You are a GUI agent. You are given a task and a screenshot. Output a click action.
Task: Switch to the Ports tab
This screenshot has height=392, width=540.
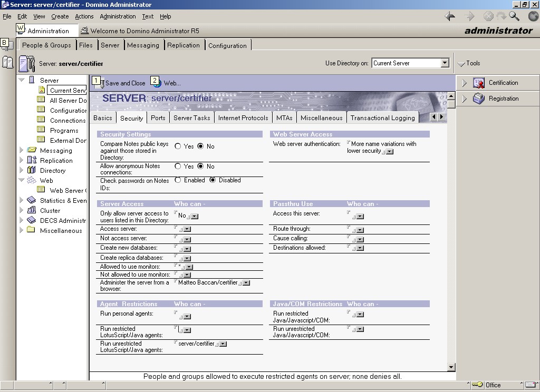tap(158, 117)
